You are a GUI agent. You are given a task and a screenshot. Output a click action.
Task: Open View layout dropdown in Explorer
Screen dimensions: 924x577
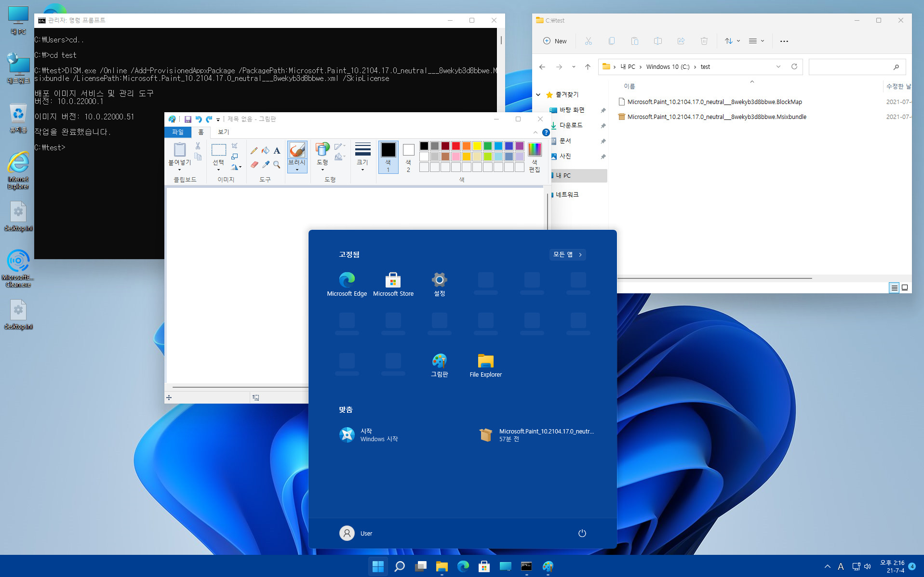click(756, 41)
